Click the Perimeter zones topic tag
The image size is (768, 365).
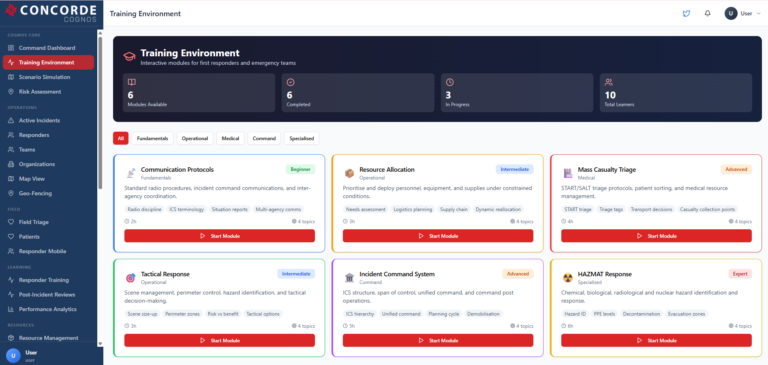(182, 314)
